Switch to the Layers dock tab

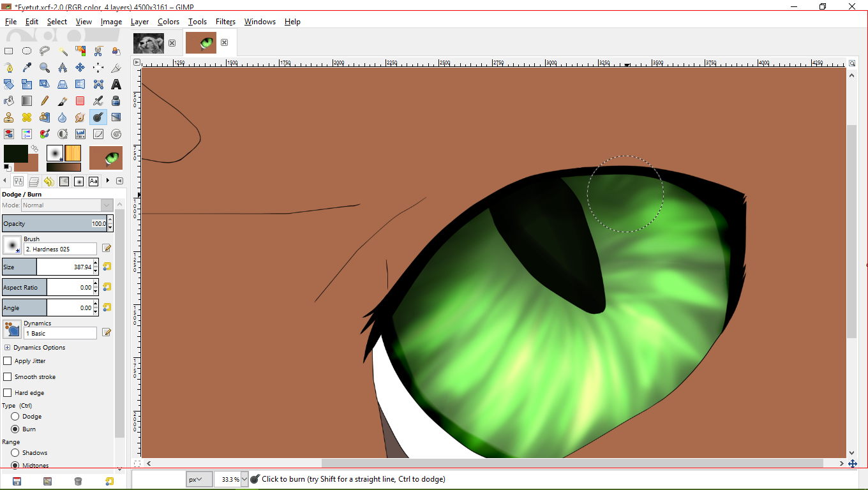(x=34, y=181)
